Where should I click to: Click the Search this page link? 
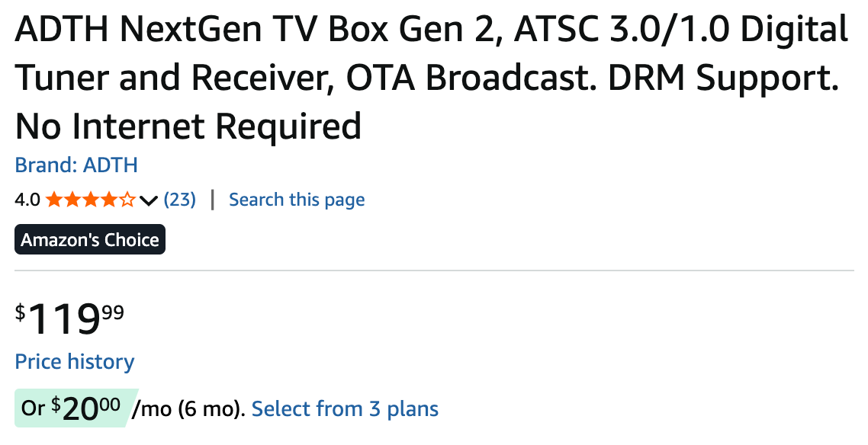297,200
